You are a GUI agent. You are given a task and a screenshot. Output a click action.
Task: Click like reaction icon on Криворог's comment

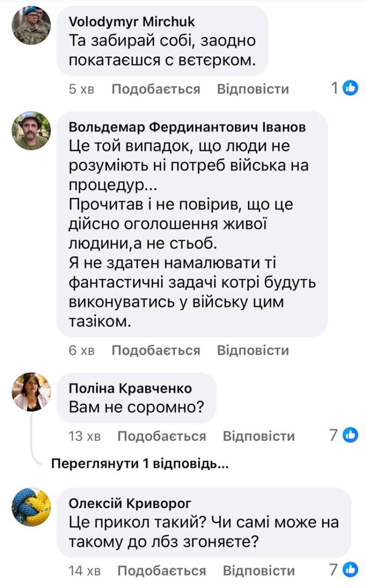coord(350,570)
